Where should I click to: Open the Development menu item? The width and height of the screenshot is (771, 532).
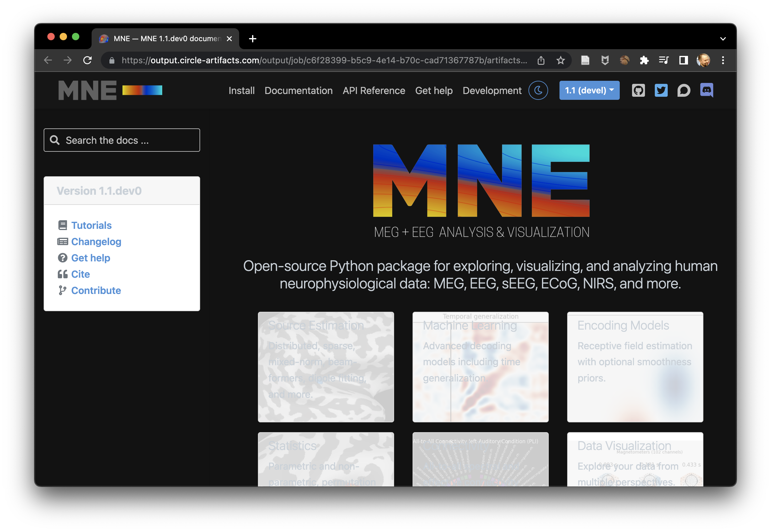492,91
